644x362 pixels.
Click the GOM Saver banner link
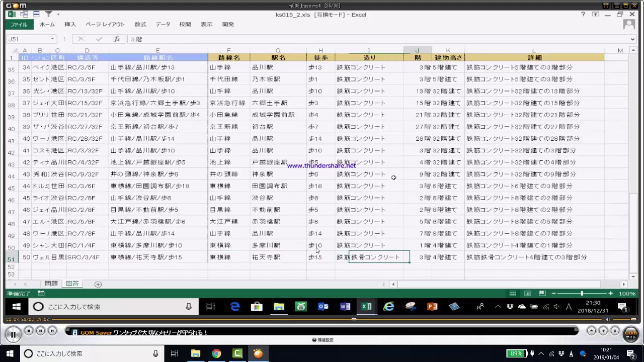pyautogui.click(x=143, y=332)
